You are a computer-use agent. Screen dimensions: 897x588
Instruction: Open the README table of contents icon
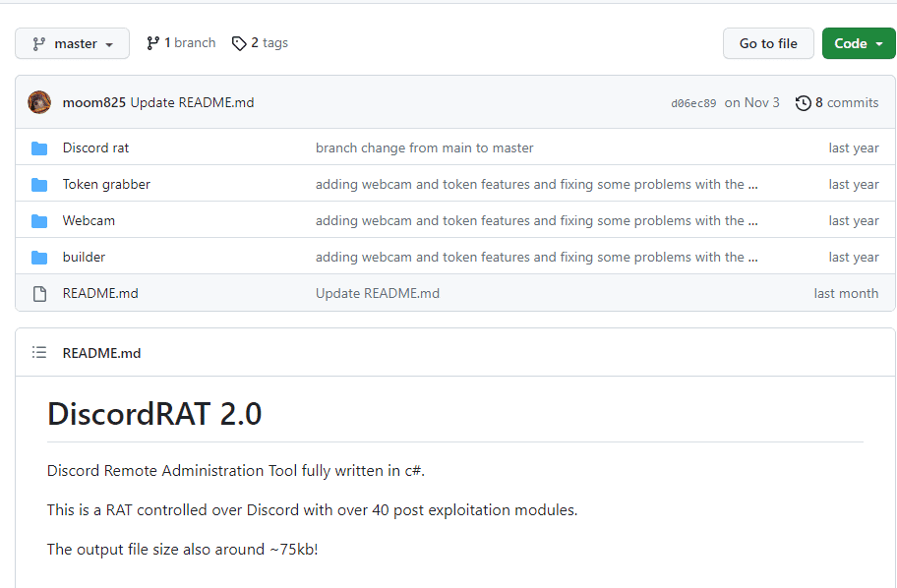click(x=39, y=352)
